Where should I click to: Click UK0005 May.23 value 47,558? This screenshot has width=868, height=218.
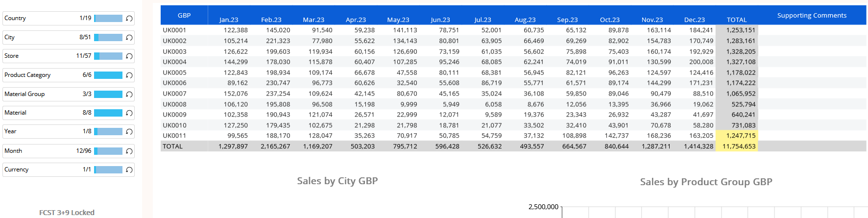[407, 73]
